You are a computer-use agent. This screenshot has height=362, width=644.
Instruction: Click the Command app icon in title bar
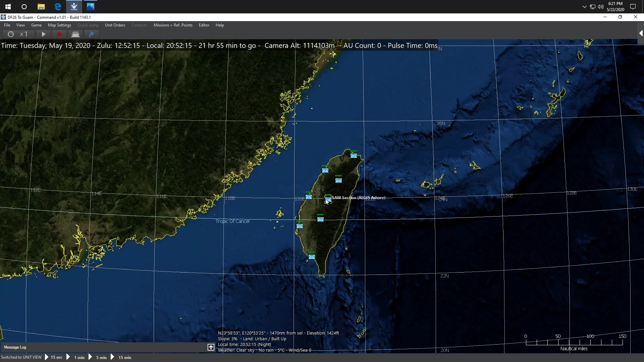(x=3, y=17)
